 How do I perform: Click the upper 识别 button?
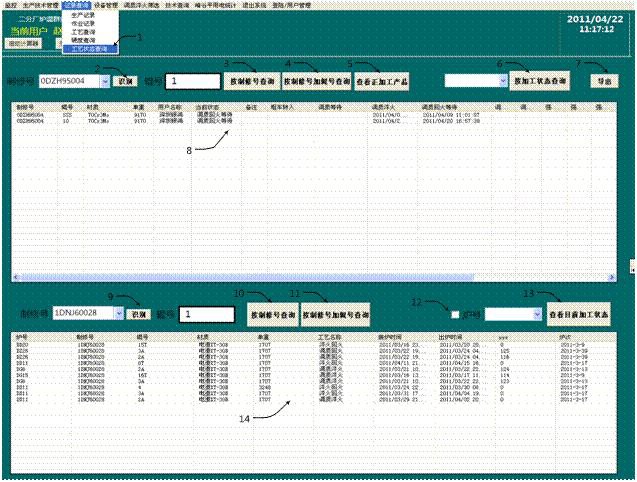tap(125, 80)
